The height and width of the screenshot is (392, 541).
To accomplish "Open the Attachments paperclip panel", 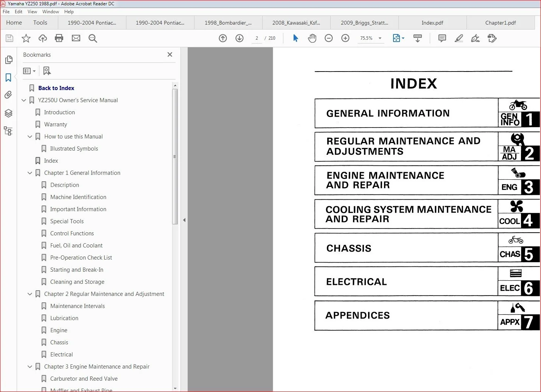I will (8, 95).
